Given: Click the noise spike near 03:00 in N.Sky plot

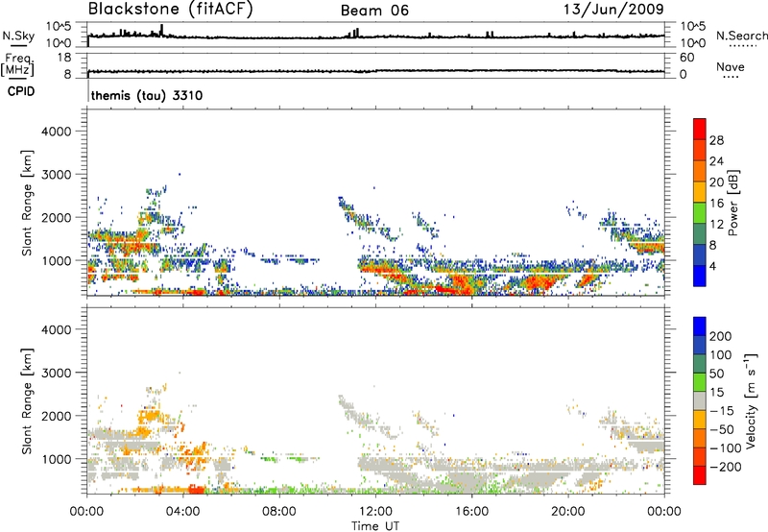Looking at the screenshot, I should click(x=162, y=30).
